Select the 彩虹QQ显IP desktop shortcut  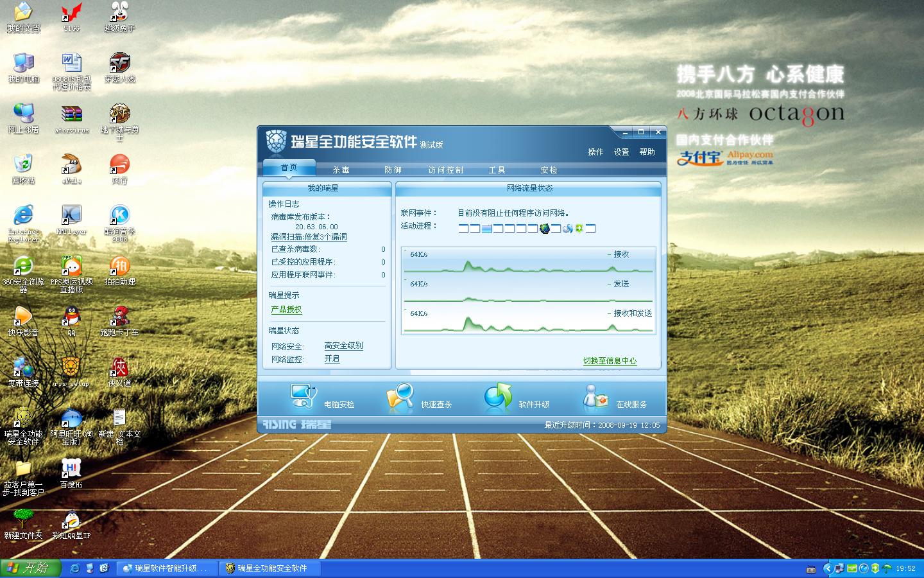pyautogui.click(x=72, y=525)
